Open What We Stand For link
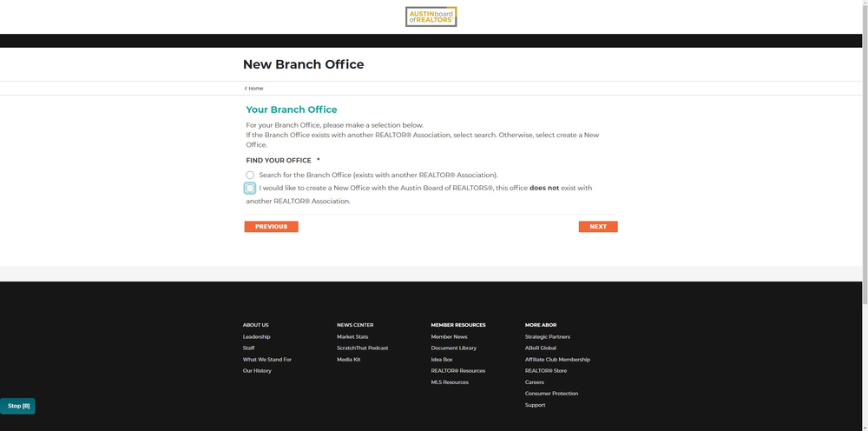868x431 pixels. pyautogui.click(x=266, y=360)
